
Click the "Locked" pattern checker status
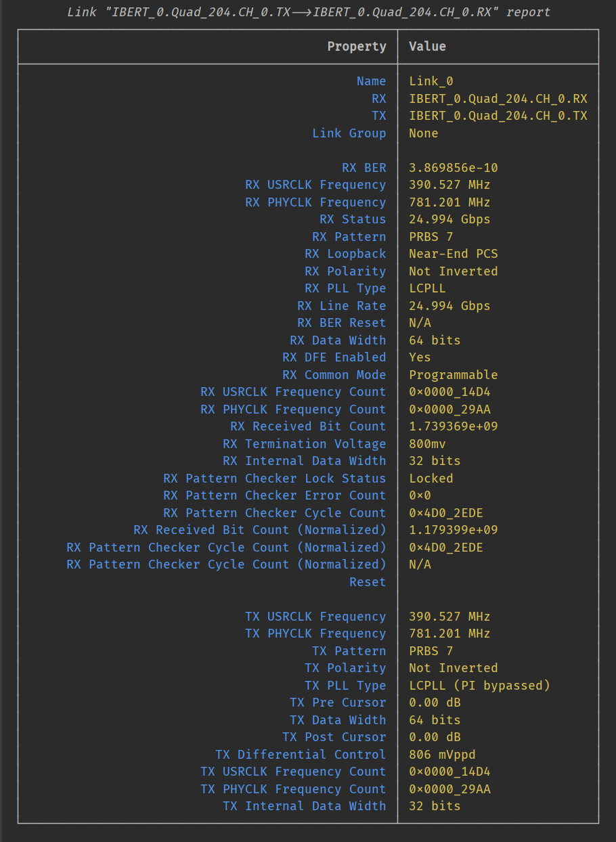point(431,479)
